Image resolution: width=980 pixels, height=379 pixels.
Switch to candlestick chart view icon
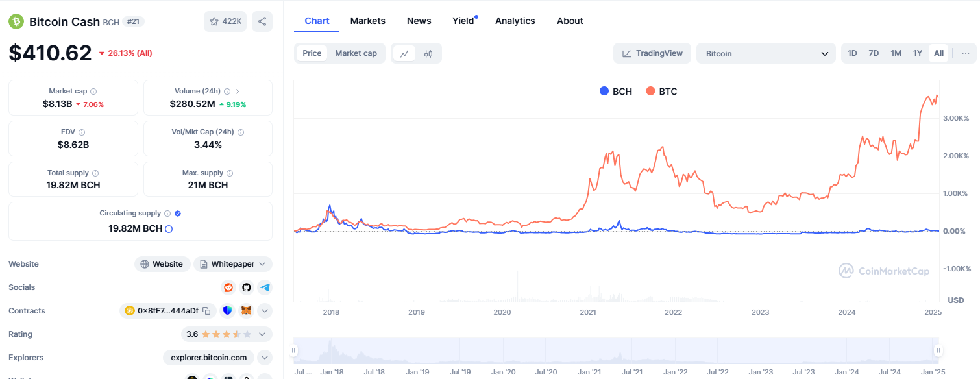tap(428, 53)
